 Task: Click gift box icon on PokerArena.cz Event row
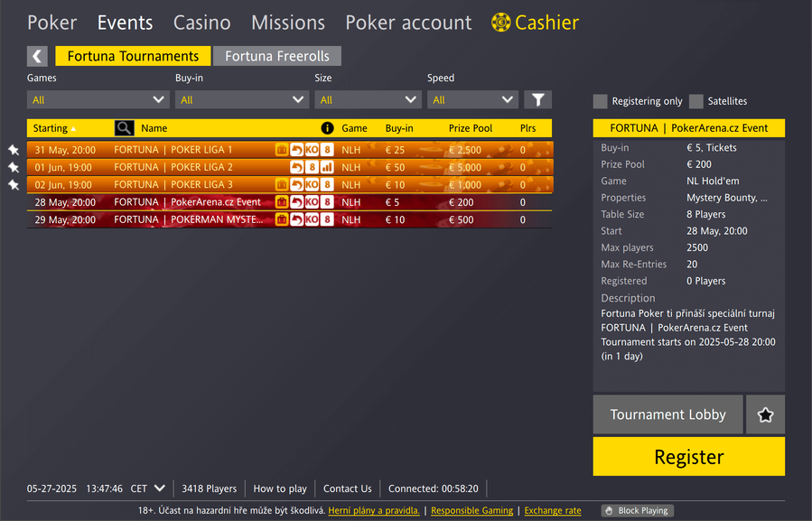pyautogui.click(x=282, y=202)
